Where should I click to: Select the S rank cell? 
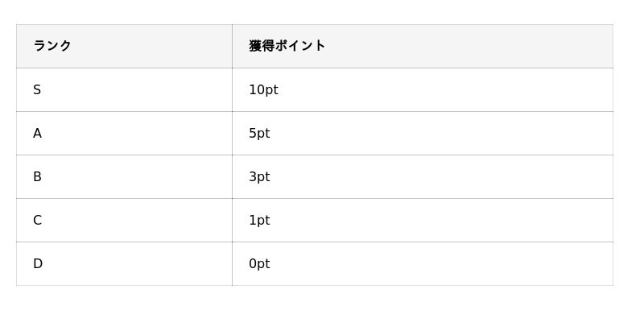[x=124, y=89]
